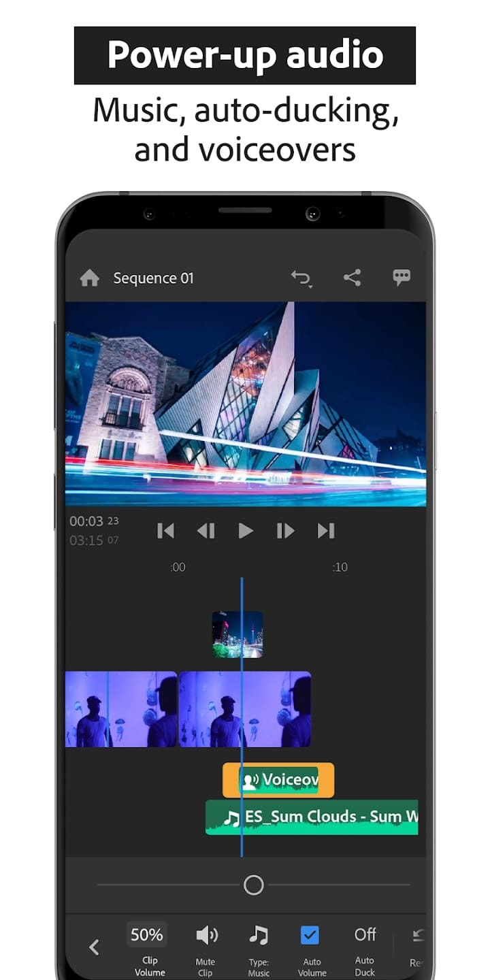
Task: Jump to the sequence start
Action: click(x=165, y=531)
